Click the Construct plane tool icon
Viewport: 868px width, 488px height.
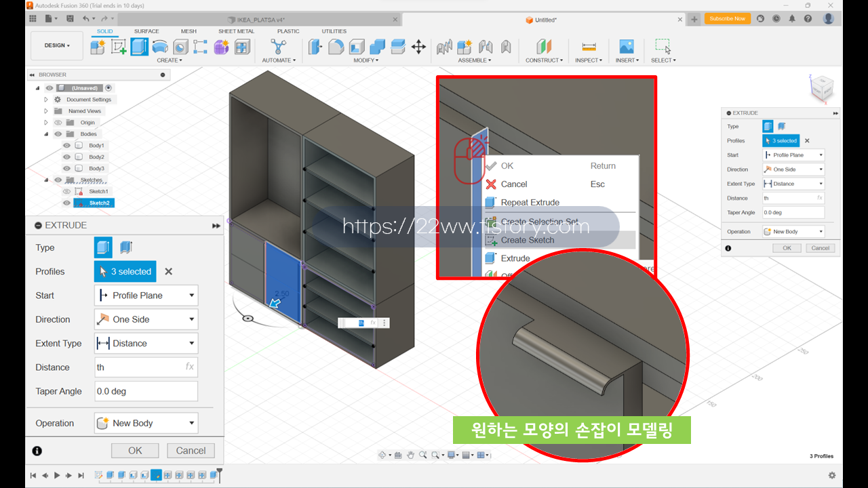[x=544, y=47]
